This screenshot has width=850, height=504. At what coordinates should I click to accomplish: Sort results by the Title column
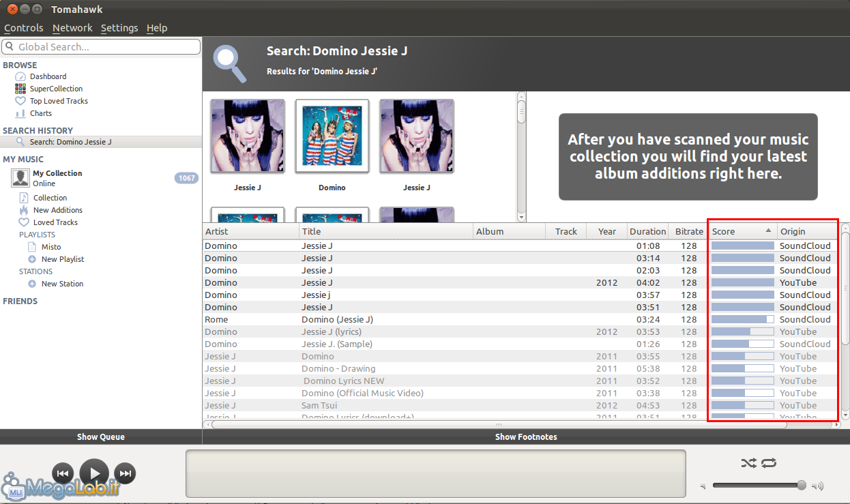[x=387, y=231]
